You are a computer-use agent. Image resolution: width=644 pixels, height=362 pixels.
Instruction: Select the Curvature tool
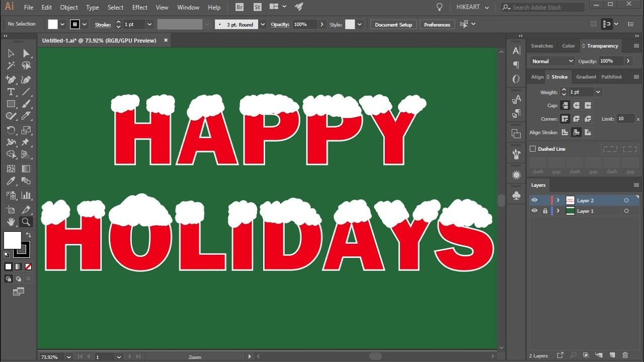(26, 79)
